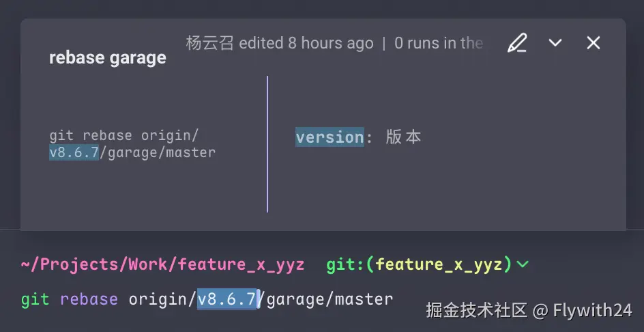Click the word "rebase" in the terminal command
The width and height of the screenshot is (644, 332).
point(89,299)
